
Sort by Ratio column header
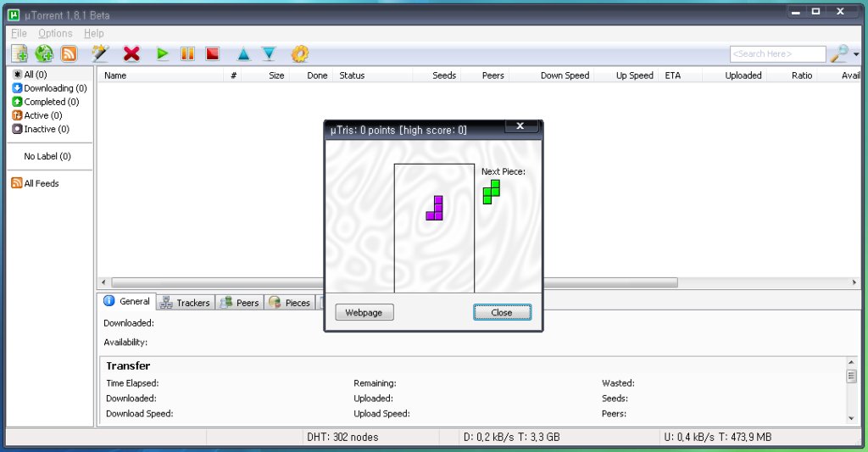coord(792,75)
